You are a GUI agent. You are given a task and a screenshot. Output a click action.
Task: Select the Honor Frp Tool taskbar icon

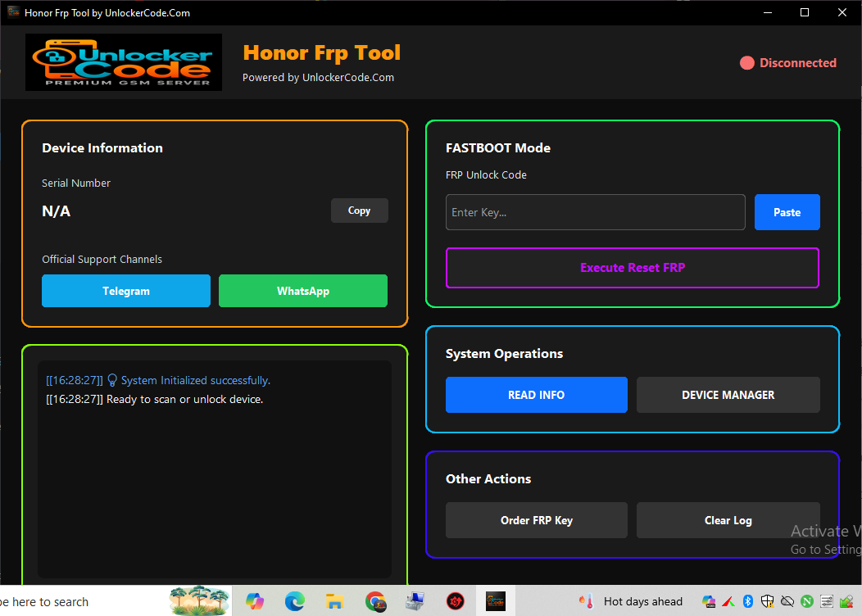point(495,602)
